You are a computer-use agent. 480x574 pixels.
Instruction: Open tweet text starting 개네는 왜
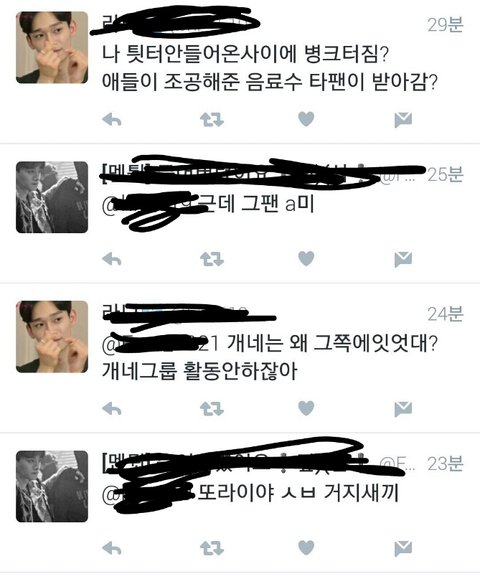(270, 357)
